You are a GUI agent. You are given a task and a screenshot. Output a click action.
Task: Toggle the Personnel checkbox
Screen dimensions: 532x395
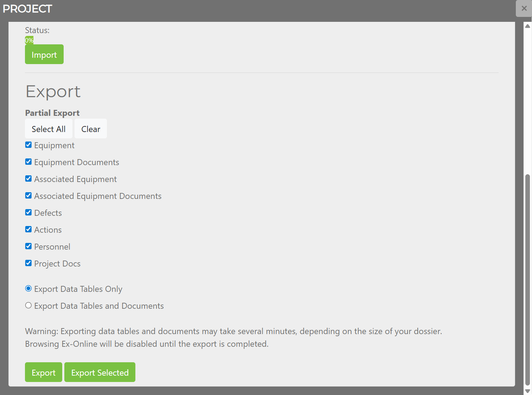coord(28,246)
